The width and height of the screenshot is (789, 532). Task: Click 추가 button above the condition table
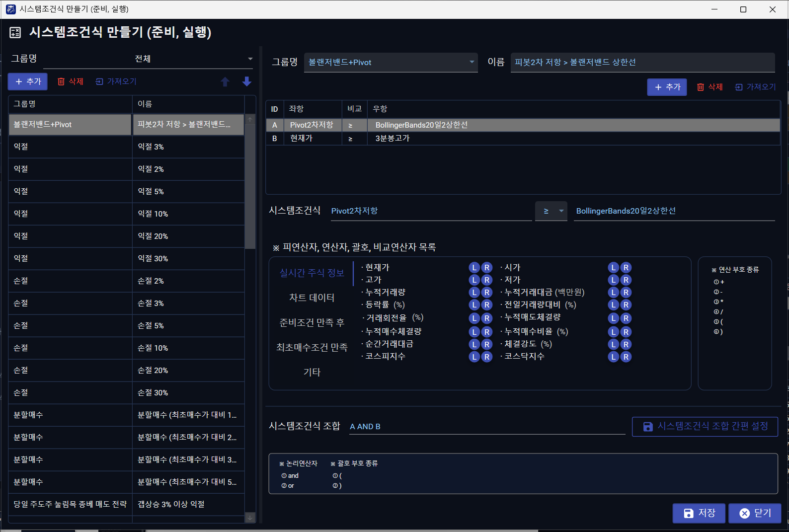[x=667, y=87]
